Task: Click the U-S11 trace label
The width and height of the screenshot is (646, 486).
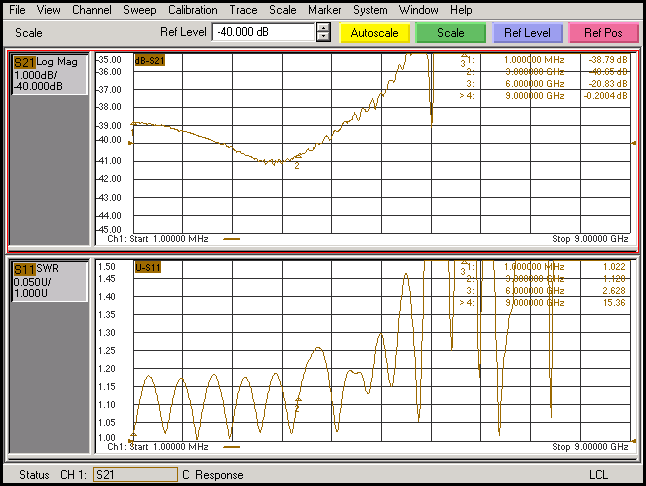Action: (147, 267)
